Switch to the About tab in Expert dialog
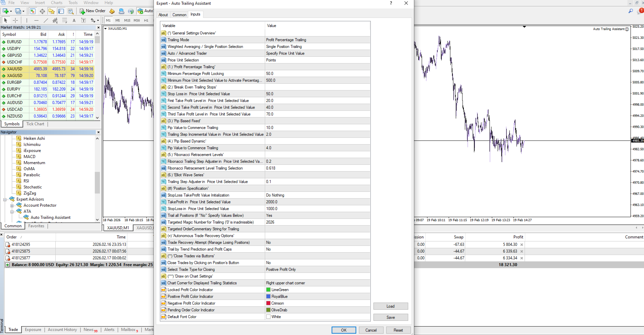This screenshot has height=335, width=644. coord(163,15)
